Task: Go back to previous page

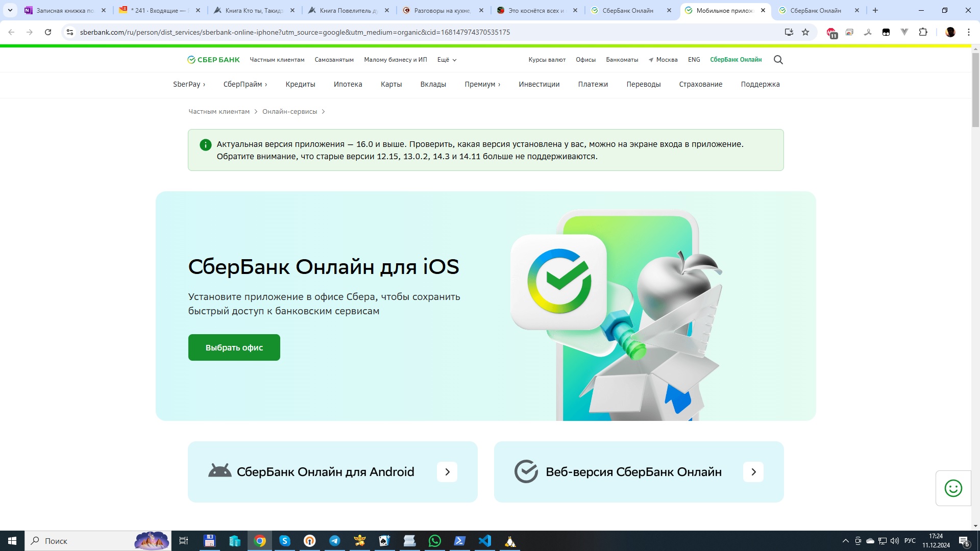Action: click(x=11, y=32)
